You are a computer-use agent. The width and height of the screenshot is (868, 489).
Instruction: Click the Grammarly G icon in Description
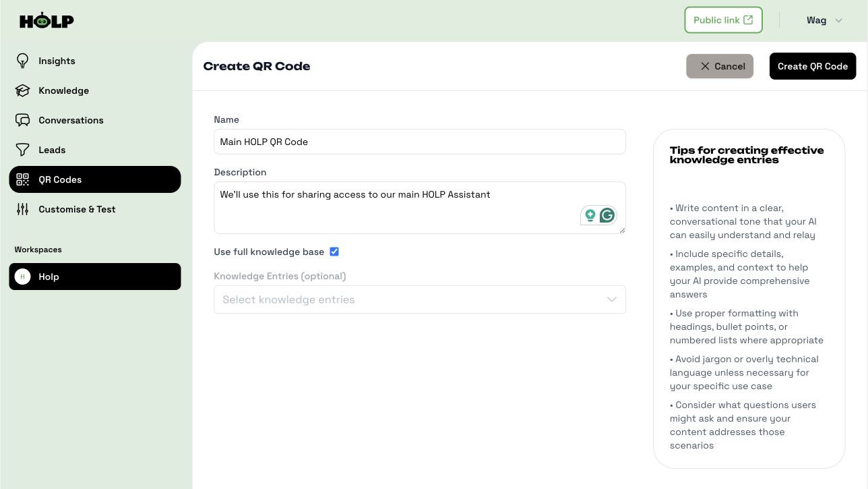(x=607, y=215)
